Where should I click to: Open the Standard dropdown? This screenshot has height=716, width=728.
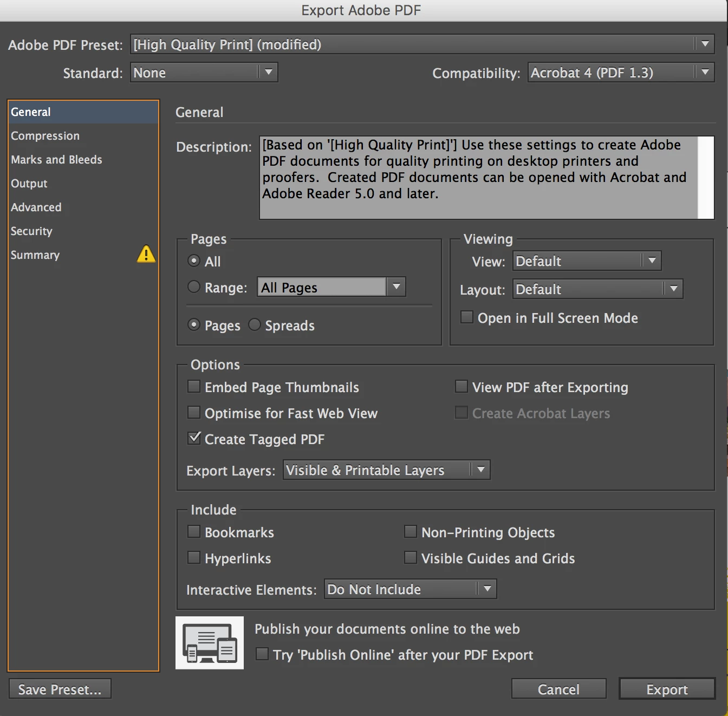[204, 72]
